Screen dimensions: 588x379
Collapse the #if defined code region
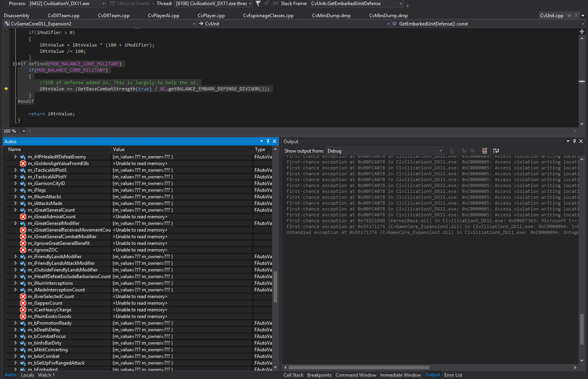click(x=15, y=64)
